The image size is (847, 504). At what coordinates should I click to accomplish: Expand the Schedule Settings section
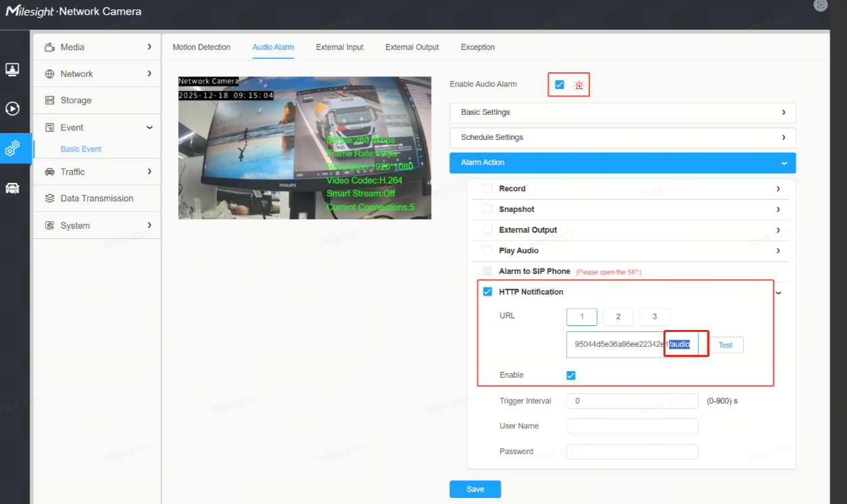click(623, 138)
